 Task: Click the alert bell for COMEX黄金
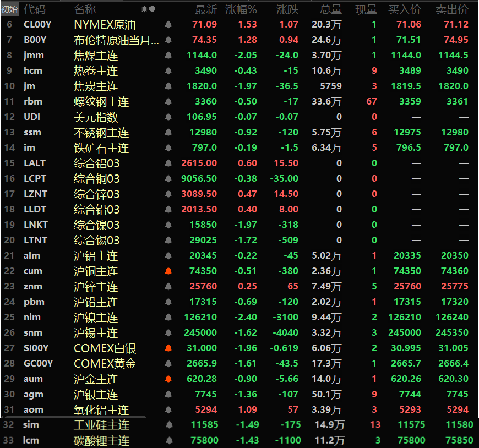pyautogui.click(x=168, y=364)
